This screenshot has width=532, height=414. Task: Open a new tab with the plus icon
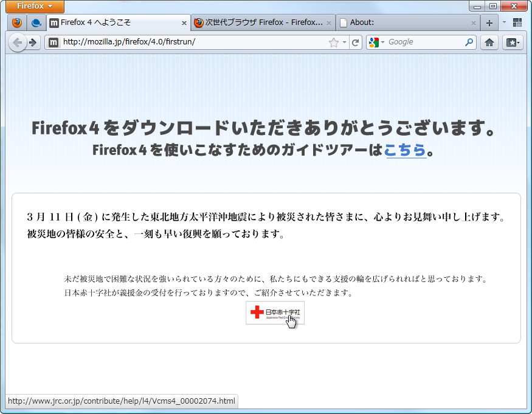(488, 22)
